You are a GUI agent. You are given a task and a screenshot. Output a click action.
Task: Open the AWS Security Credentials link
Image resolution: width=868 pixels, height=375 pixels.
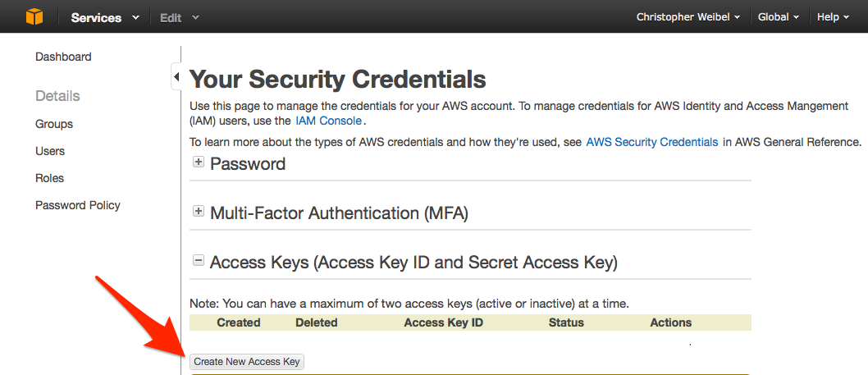[x=652, y=142]
